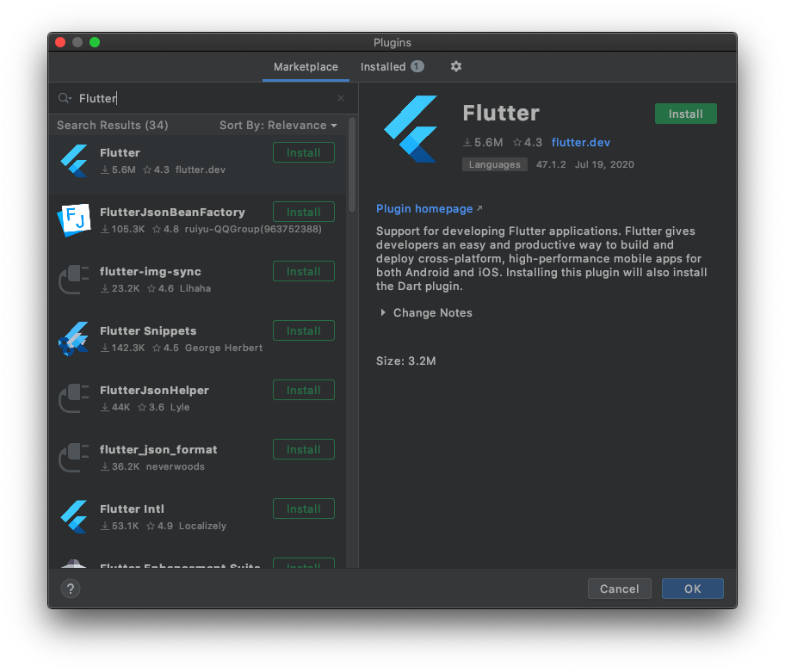785x672 pixels.
Task: Click vendor neverwoods text
Action: pyautogui.click(x=176, y=466)
